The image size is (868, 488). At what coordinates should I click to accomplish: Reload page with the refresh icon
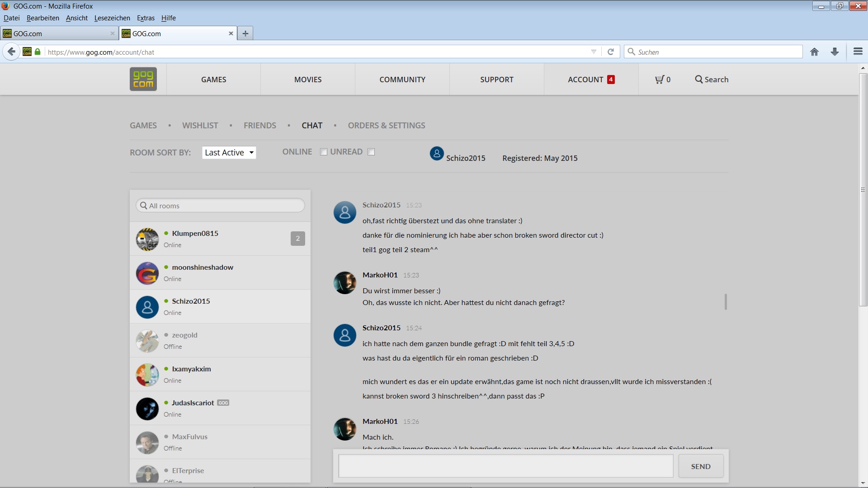pos(610,52)
